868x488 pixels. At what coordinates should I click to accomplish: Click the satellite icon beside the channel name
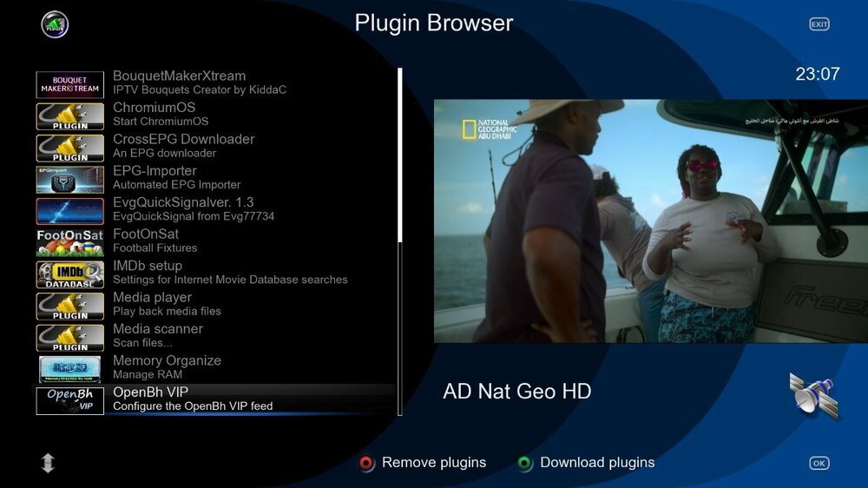(x=813, y=395)
